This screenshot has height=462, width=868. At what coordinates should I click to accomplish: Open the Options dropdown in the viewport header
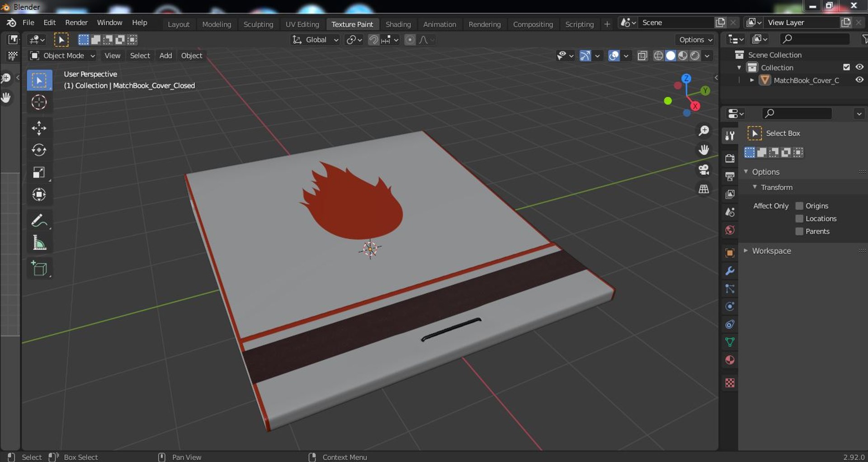[695, 40]
